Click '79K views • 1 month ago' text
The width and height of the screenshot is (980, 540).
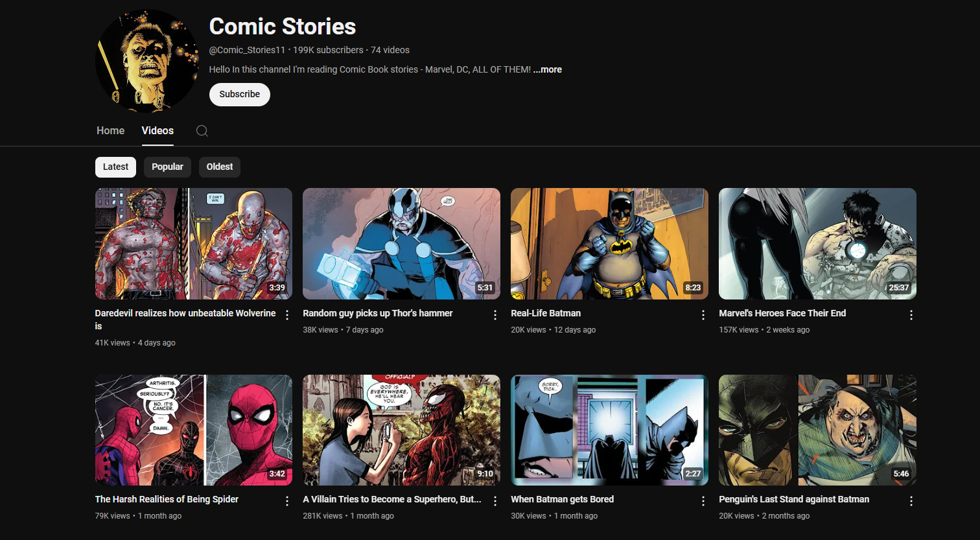[x=138, y=516]
